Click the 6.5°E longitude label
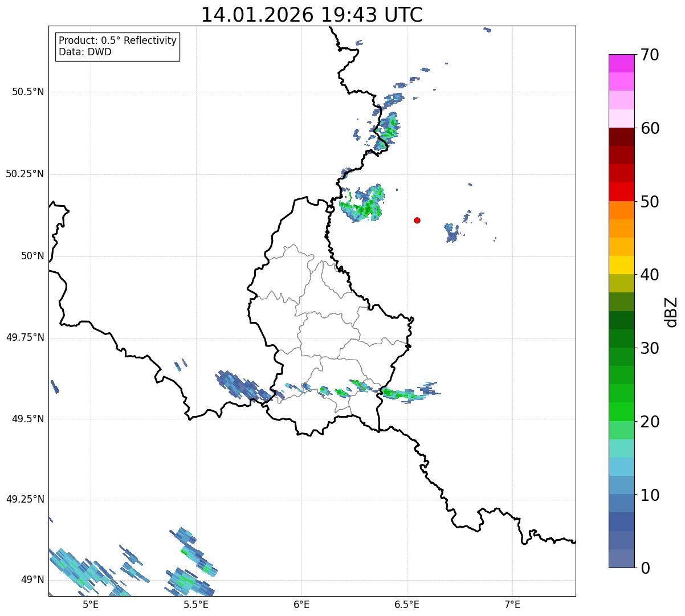This screenshot has width=685, height=616. point(407,604)
